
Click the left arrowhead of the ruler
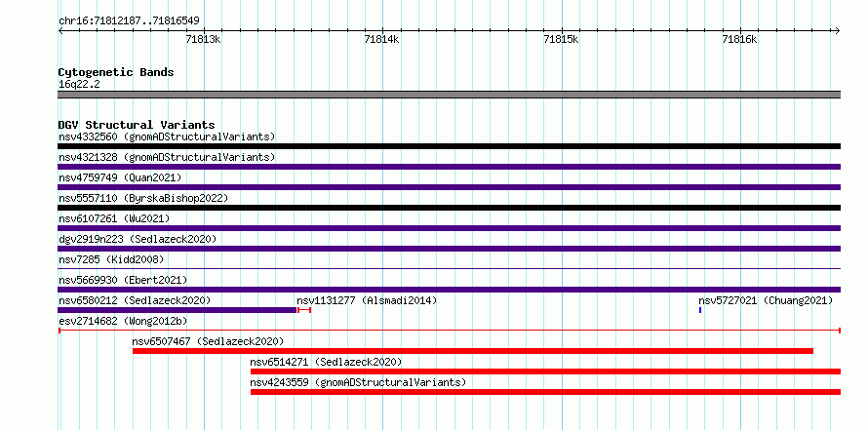(60, 31)
